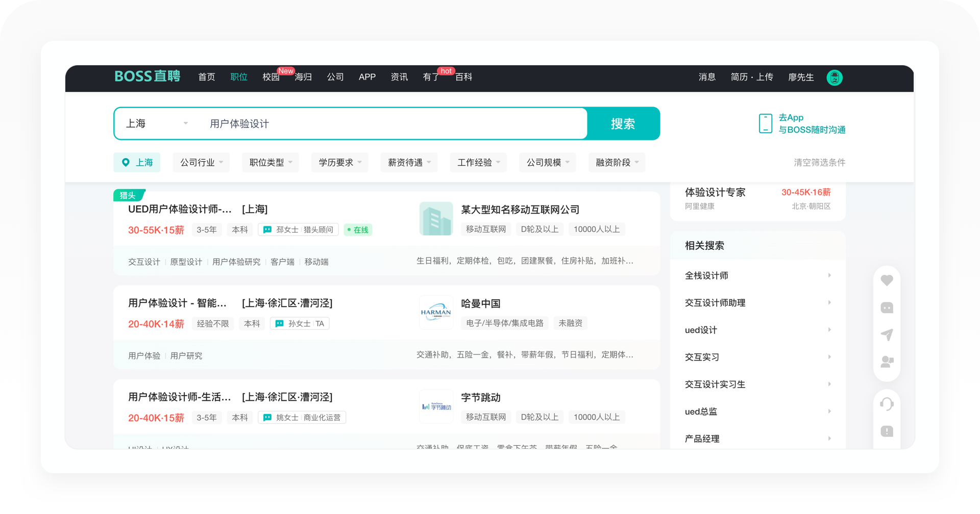980x514 pixels.
Task: Click the 电子/半导体/集成电路 industry tag
Action: pos(505,323)
